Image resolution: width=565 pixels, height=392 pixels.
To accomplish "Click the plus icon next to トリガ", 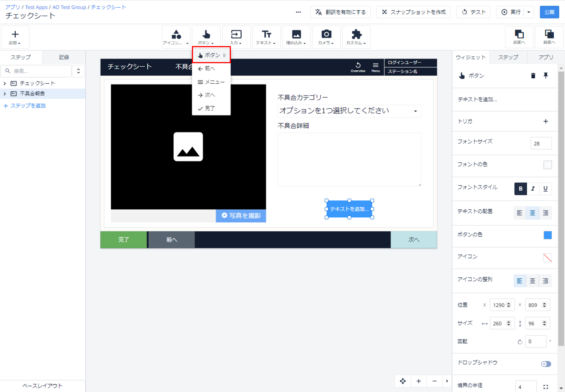I will 546,121.
